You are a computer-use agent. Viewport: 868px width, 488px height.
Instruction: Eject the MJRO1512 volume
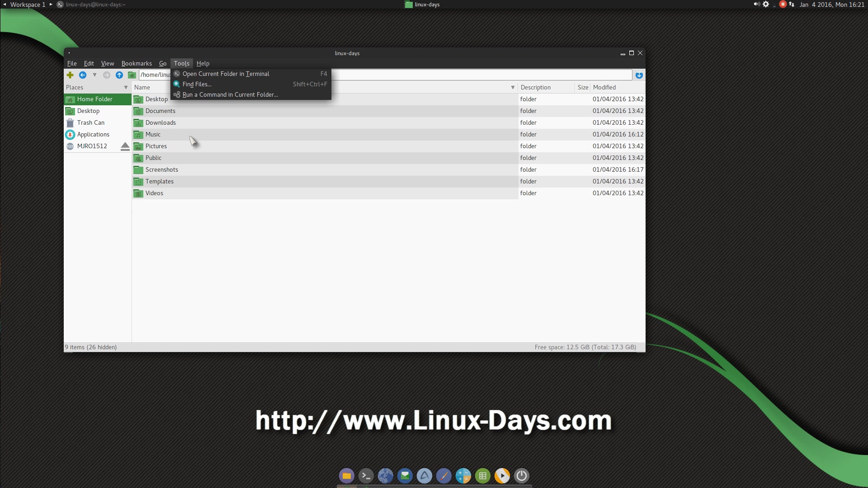[125, 146]
